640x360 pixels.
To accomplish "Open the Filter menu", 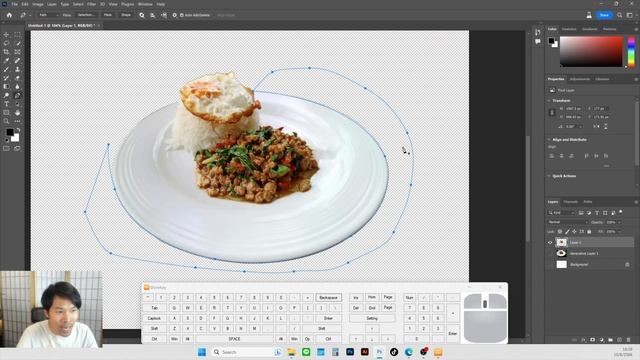I will [x=91, y=4].
